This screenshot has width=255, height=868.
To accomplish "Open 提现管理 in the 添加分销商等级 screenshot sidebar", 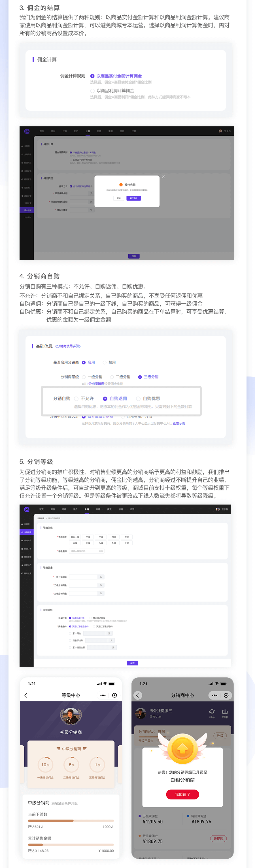I will pos(27,557).
